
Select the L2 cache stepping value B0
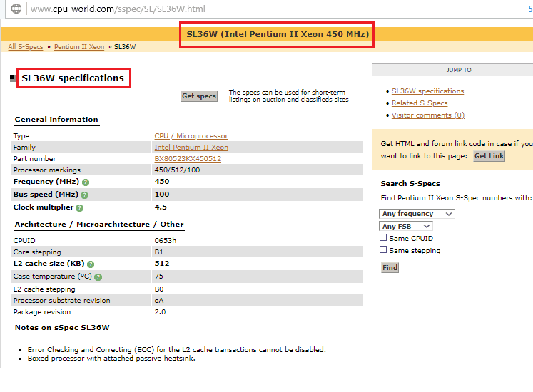pos(159,289)
